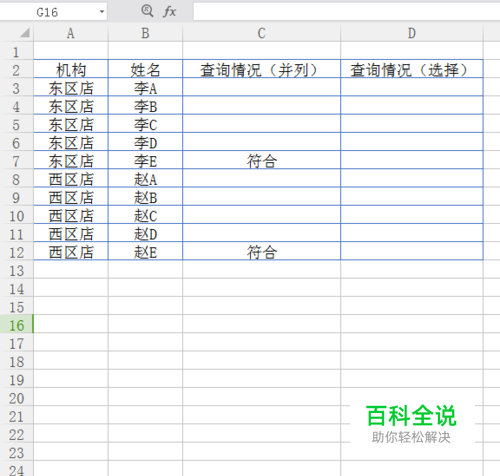Select column B header
This screenshot has height=476, width=500.
coord(145,33)
